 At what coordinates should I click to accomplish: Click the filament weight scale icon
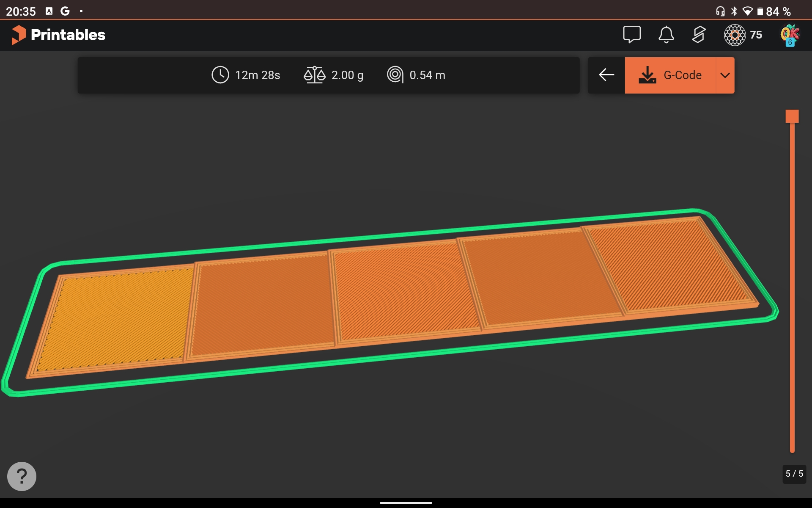314,75
